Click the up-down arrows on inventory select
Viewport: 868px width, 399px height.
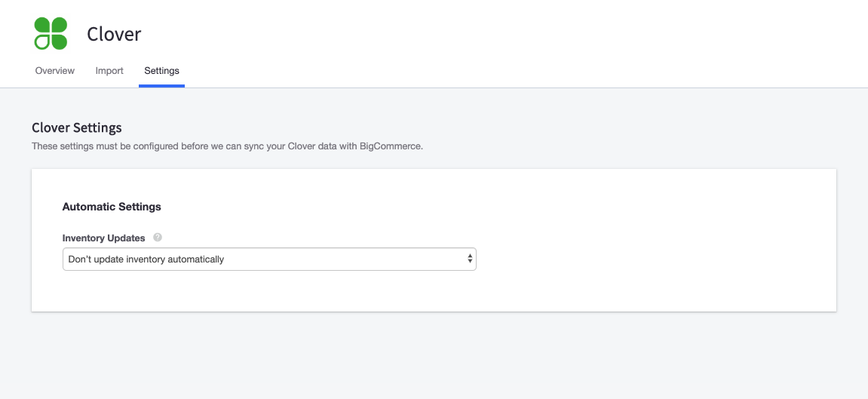(470, 259)
